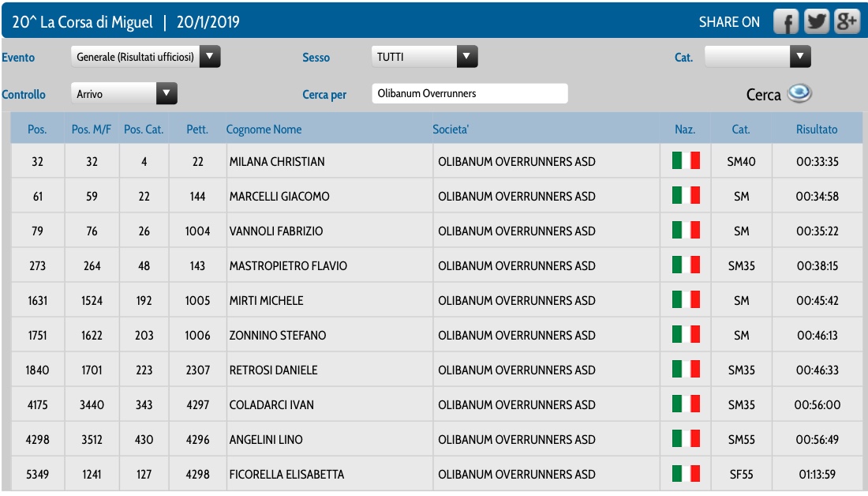Select runner ANGELINI LINO

[266, 440]
